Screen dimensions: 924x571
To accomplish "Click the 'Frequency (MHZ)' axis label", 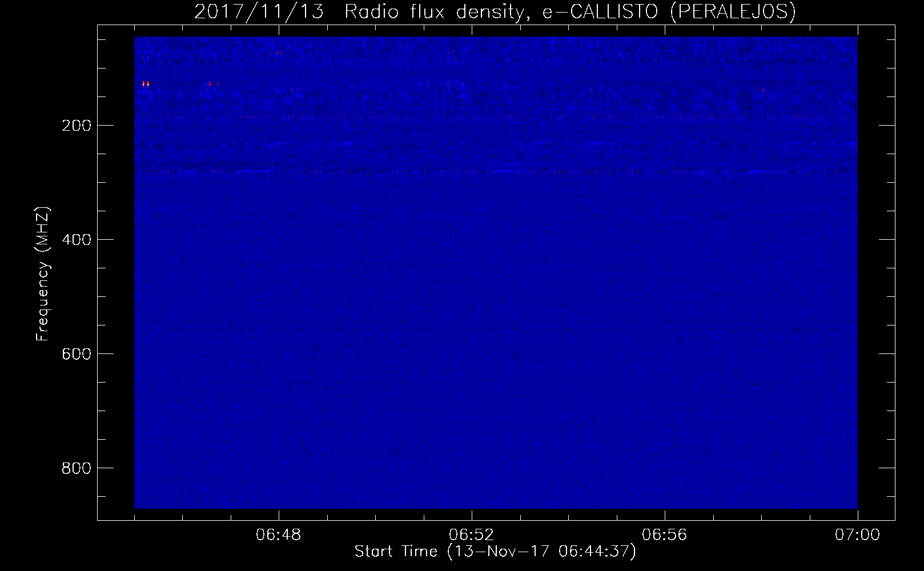I will 43,274.
